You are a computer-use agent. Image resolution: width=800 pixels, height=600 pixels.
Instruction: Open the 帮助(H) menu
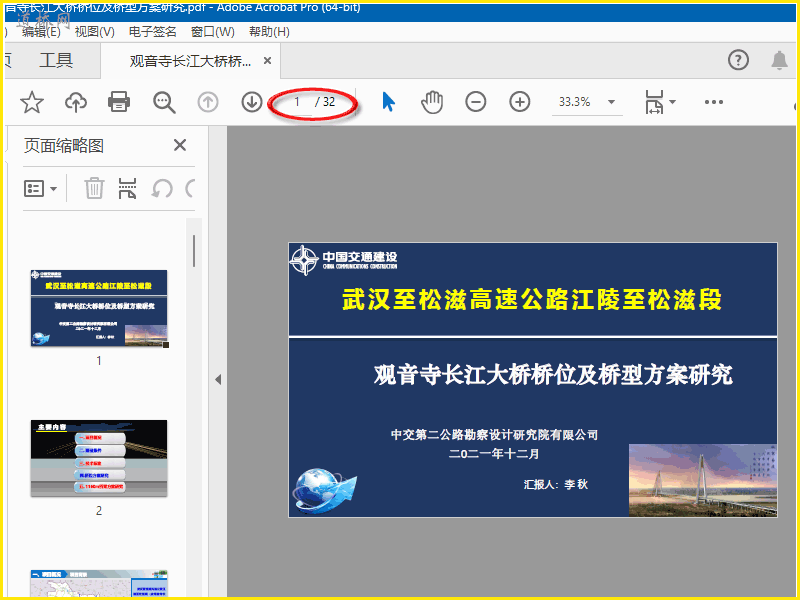click(269, 32)
